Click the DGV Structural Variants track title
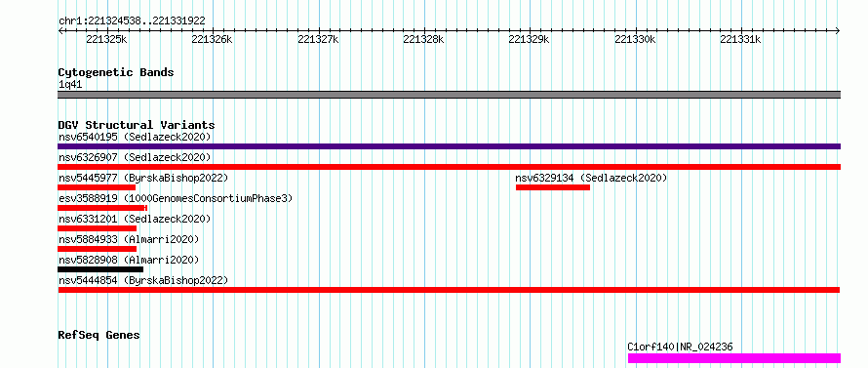 (x=137, y=125)
